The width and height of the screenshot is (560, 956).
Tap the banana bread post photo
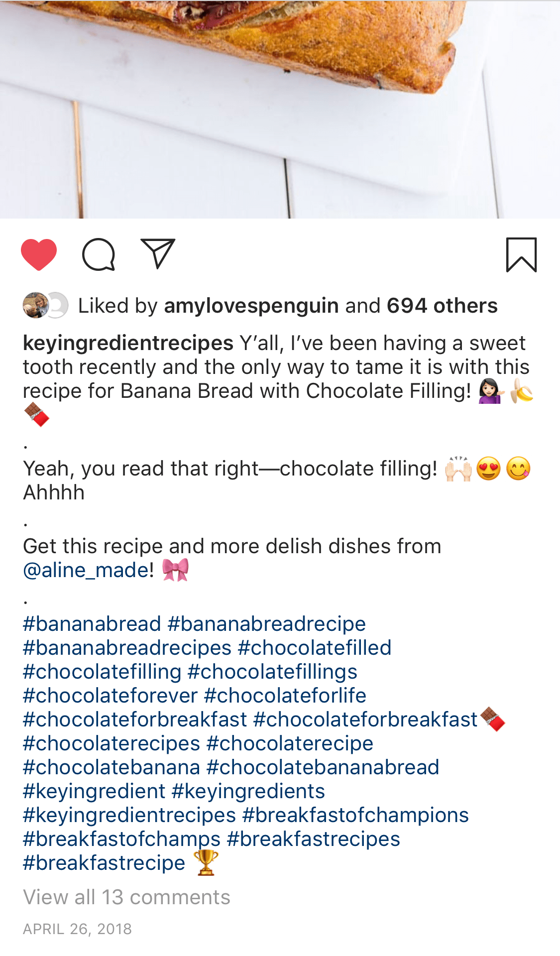coord(280,109)
